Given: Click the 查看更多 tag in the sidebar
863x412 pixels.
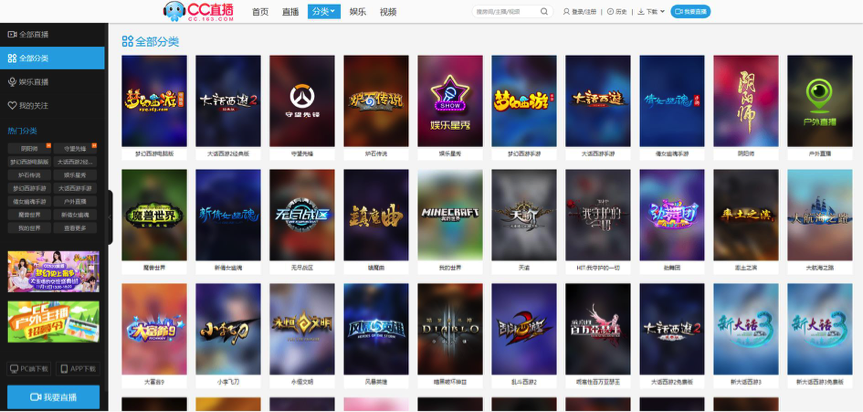Looking at the screenshot, I should pos(75,228).
